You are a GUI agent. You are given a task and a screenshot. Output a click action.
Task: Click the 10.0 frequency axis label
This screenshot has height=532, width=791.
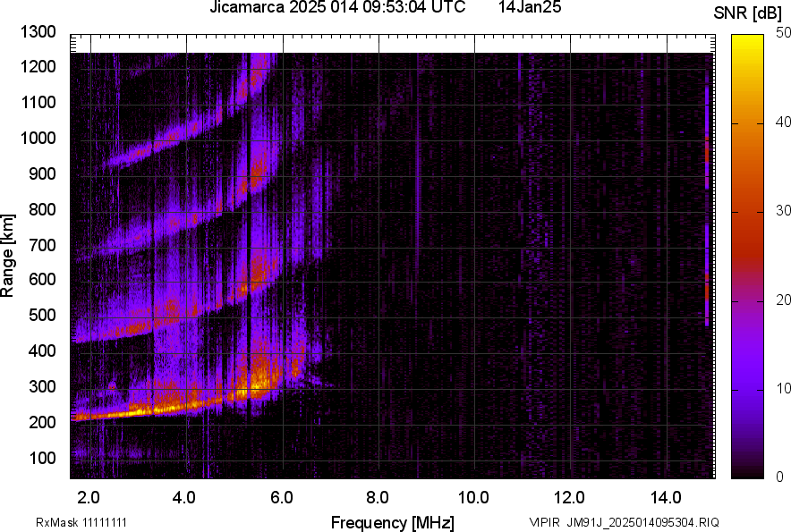click(473, 498)
